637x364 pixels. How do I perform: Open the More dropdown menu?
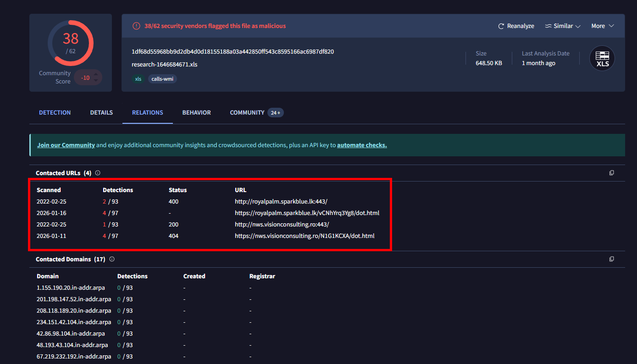tap(602, 26)
